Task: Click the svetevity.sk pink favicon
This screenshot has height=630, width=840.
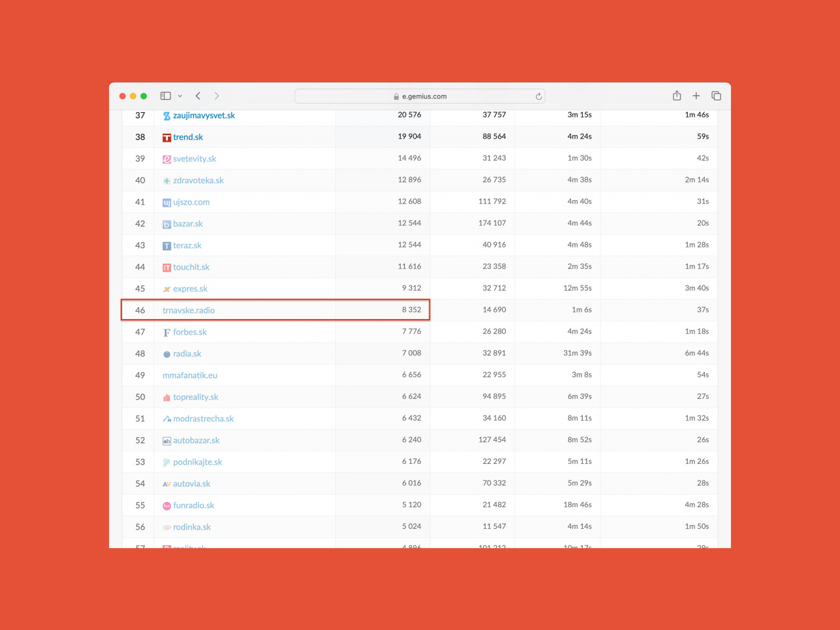Action: pos(167,159)
